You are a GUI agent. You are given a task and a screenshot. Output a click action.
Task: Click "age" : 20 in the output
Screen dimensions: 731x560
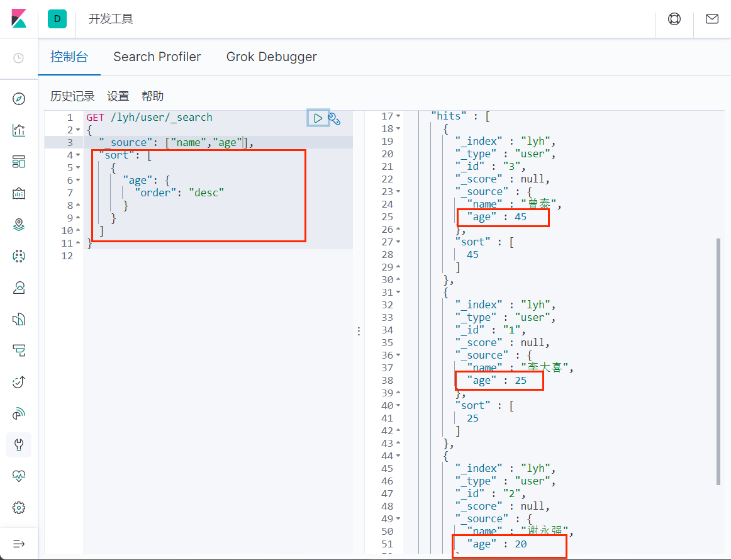pyautogui.click(x=496, y=544)
